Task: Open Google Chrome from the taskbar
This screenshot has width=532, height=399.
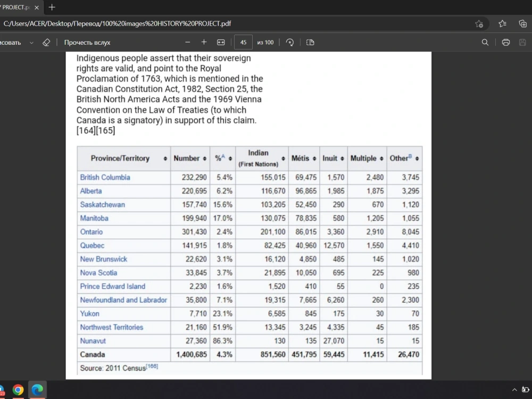Action: tap(18, 390)
